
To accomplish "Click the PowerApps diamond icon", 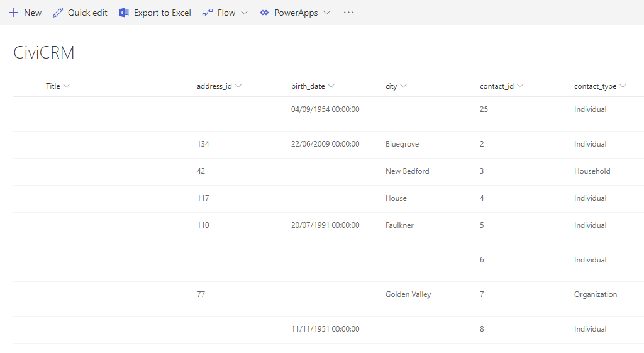I will [x=264, y=13].
